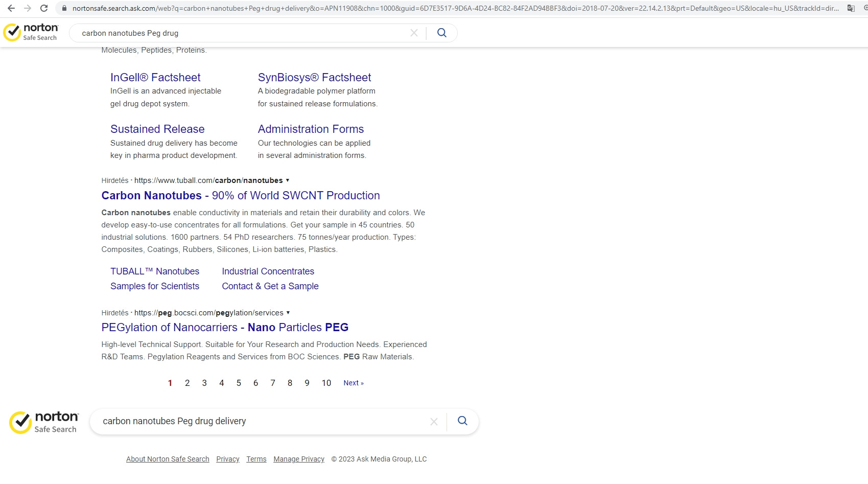The height and width of the screenshot is (484, 868).
Task: Go to results page 9
Action: coord(307,383)
